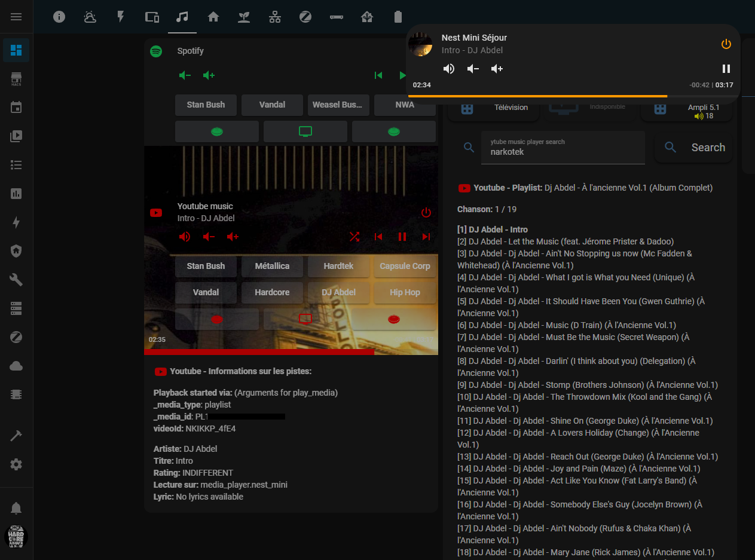Pause playback on the Nest Mini Séjour player
This screenshot has height=560, width=755.
click(x=726, y=68)
